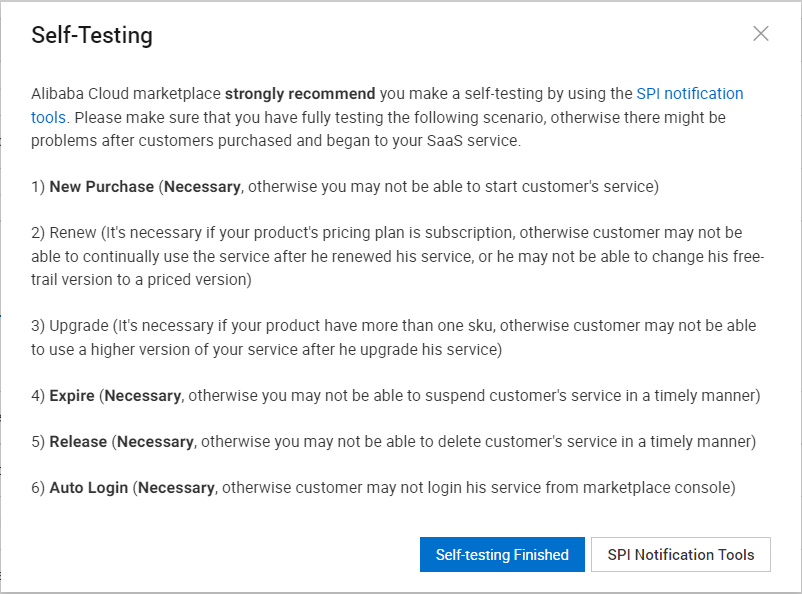Click the SPI Notification Tools button
802x594 pixels.
[x=681, y=555]
